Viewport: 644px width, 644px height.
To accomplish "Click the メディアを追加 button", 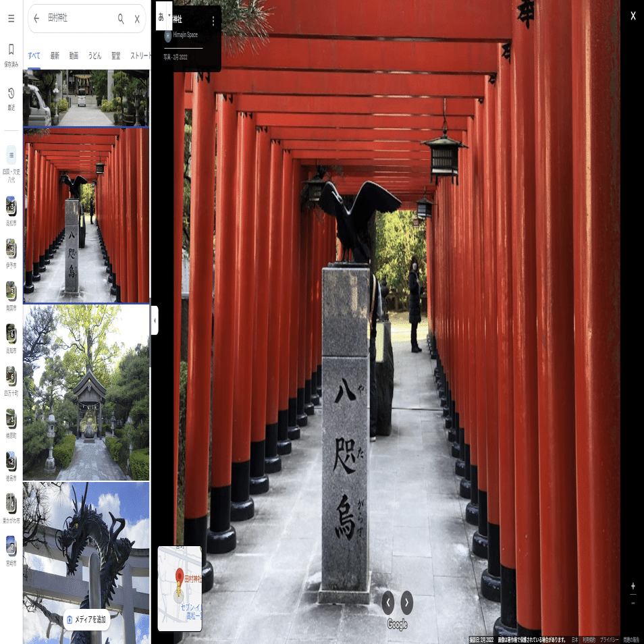I will [x=86, y=619].
